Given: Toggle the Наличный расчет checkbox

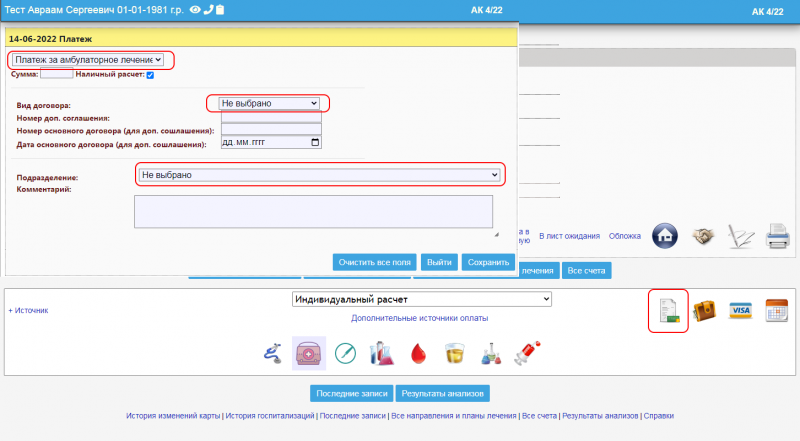Looking at the screenshot, I should (150, 75).
